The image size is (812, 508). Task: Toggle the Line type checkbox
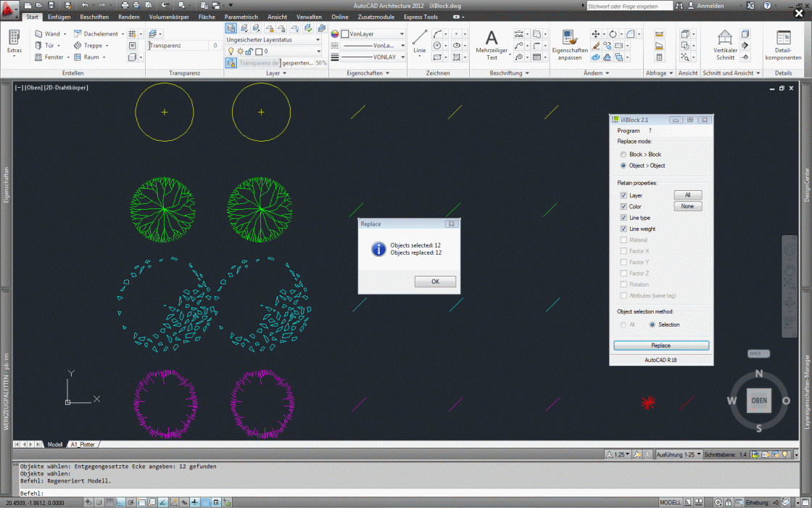[623, 218]
